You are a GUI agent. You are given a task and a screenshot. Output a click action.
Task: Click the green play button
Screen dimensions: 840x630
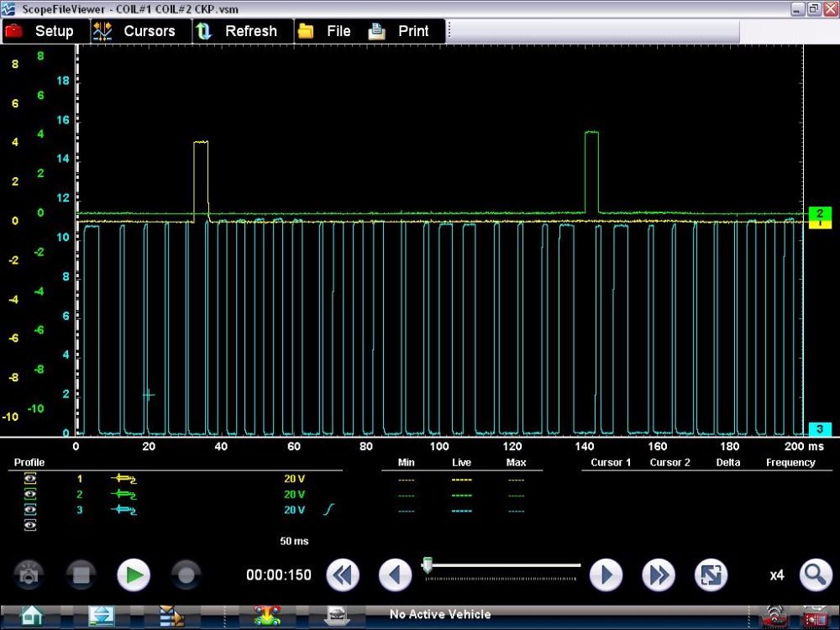click(x=133, y=575)
